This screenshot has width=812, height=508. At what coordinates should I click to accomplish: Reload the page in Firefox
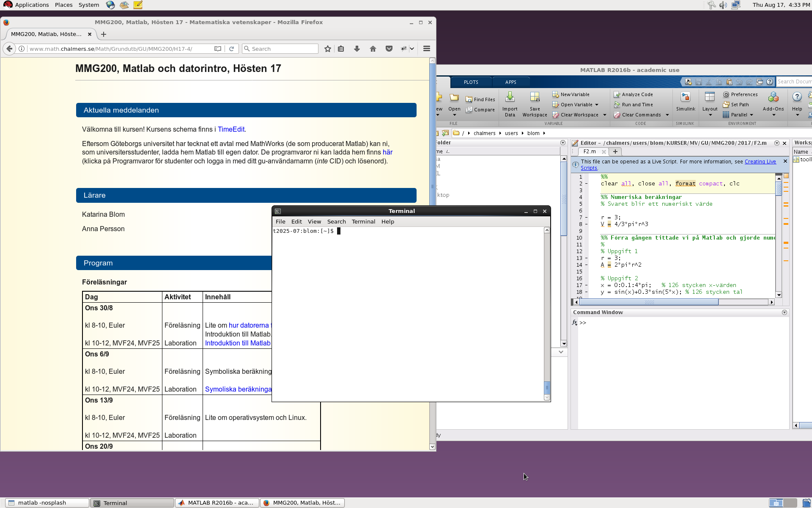[231, 49]
